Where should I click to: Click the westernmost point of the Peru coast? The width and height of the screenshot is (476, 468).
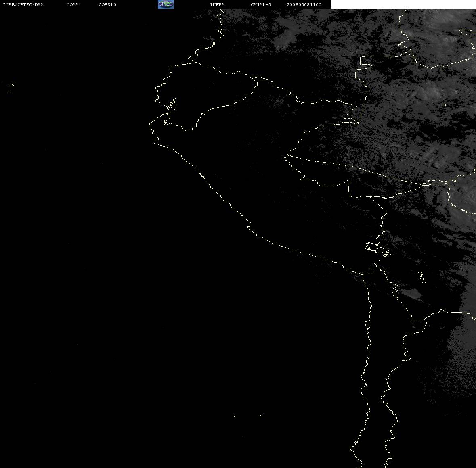[x=149, y=126]
